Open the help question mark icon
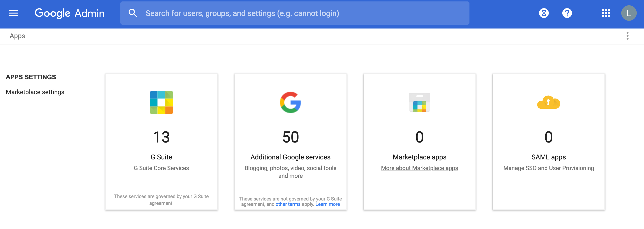 coord(567,13)
